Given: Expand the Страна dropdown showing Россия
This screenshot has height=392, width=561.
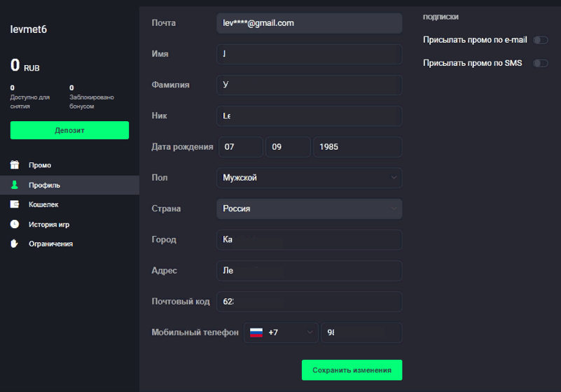Looking at the screenshot, I should pos(309,209).
